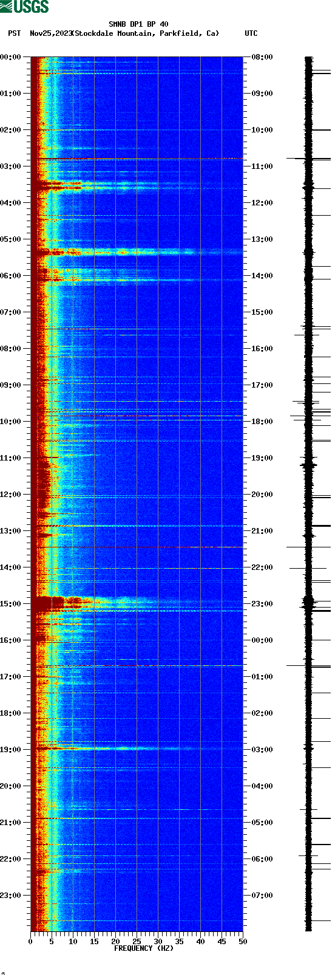Screen dimensions: 335x980
Task: Click the 13:00 PST time label
Action: [11, 531]
